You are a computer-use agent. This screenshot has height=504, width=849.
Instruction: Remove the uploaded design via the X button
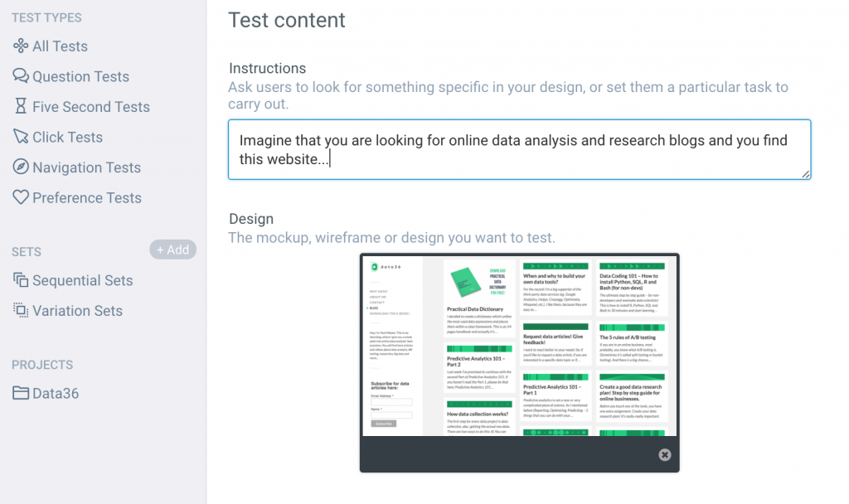[x=665, y=454]
